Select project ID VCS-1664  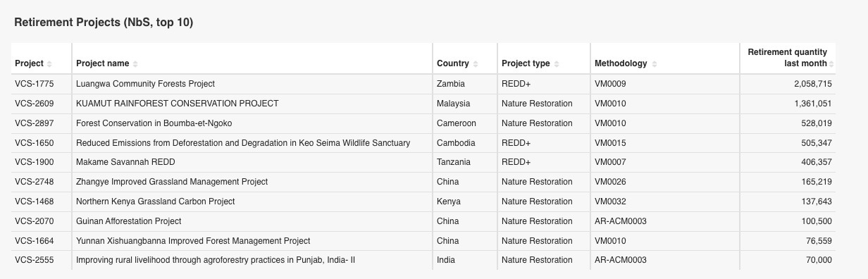[34, 241]
